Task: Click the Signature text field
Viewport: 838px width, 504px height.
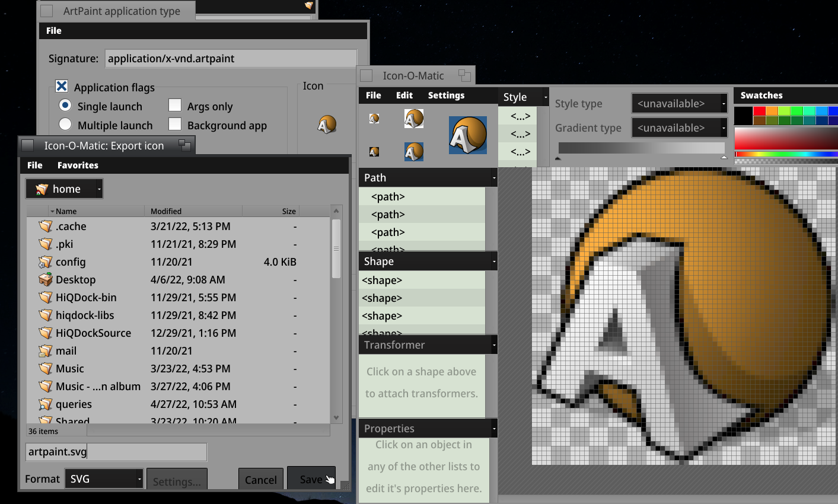Action: 231,59
